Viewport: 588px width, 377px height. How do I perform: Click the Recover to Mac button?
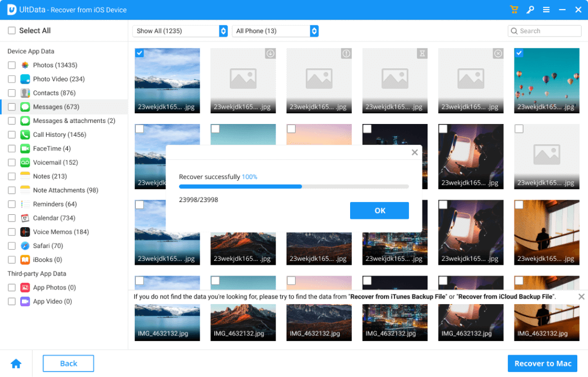[x=543, y=364]
